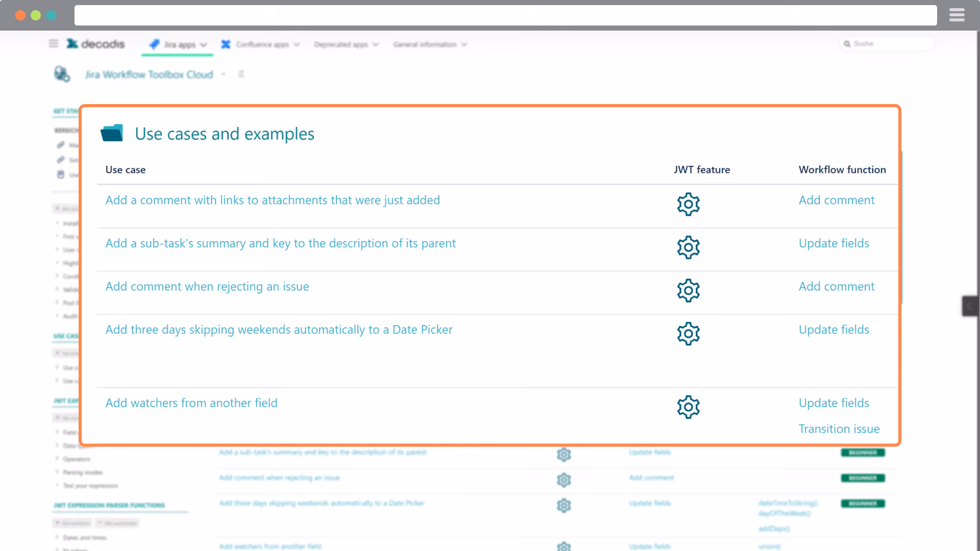
Task: Open Update fields in sub-task's summary row
Action: pyautogui.click(x=834, y=243)
